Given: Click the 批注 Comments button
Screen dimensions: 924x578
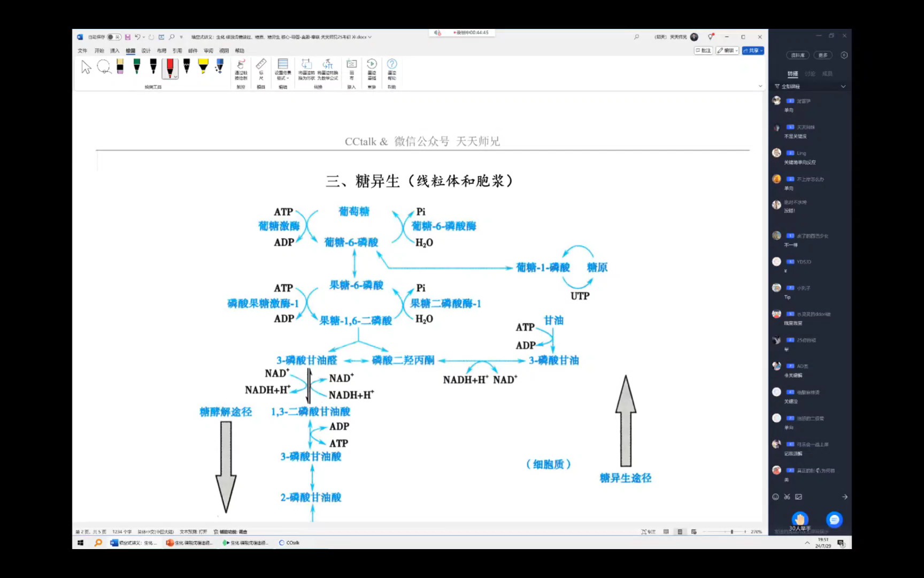Looking at the screenshot, I should pos(703,51).
